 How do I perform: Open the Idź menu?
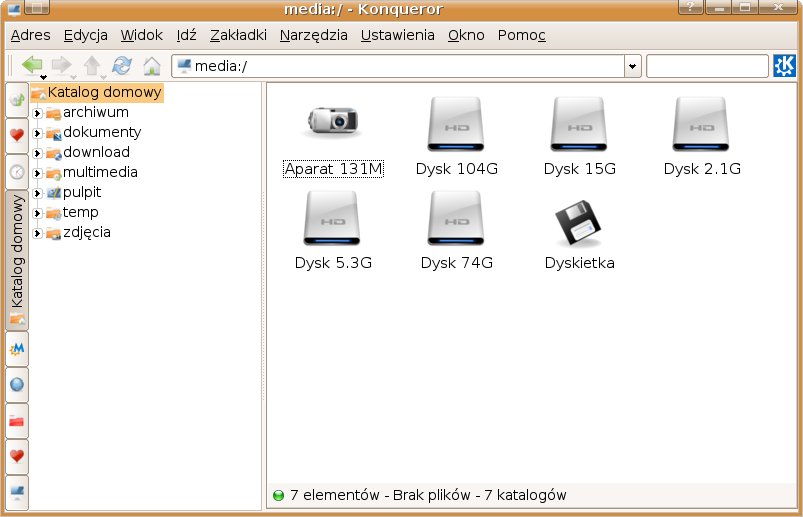pos(186,35)
